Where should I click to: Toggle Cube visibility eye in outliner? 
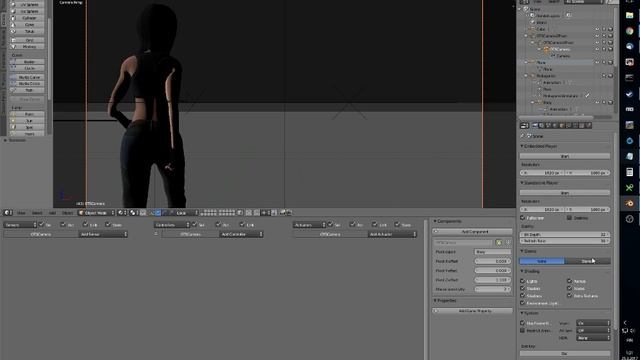coord(597,29)
